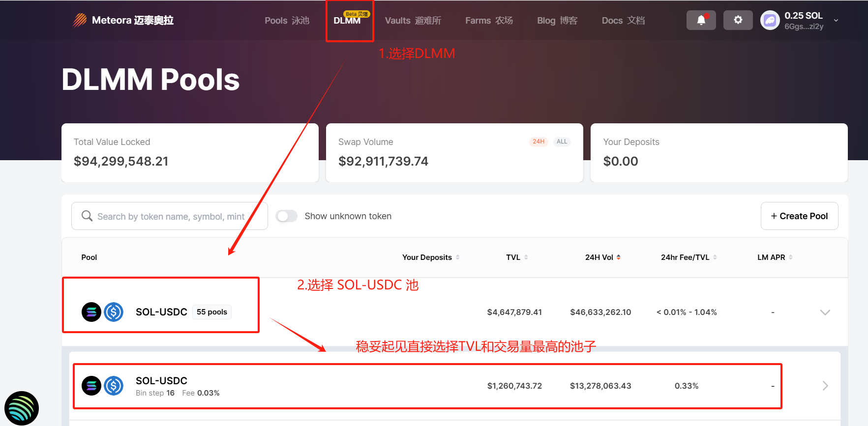Viewport: 868px width, 426px height.
Task: Open Vaults tab
Action: (413, 20)
